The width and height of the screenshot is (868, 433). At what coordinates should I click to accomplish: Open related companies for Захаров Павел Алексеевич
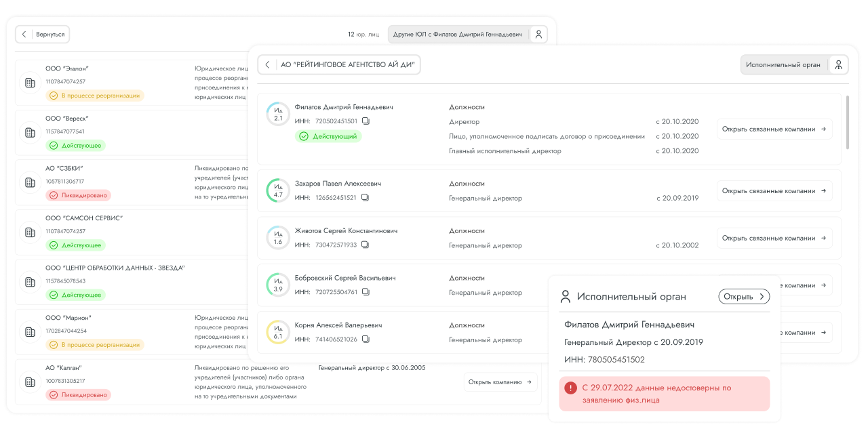(x=774, y=191)
